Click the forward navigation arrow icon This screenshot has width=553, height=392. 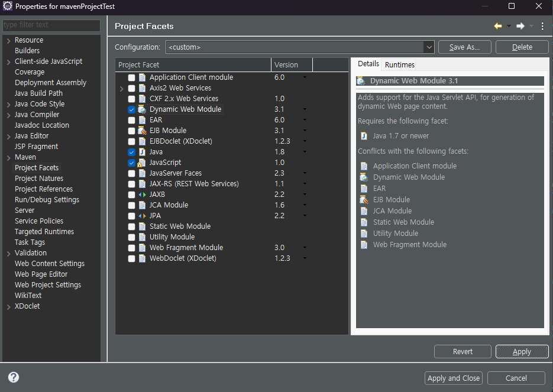pyautogui.click(x=520, y=26)
